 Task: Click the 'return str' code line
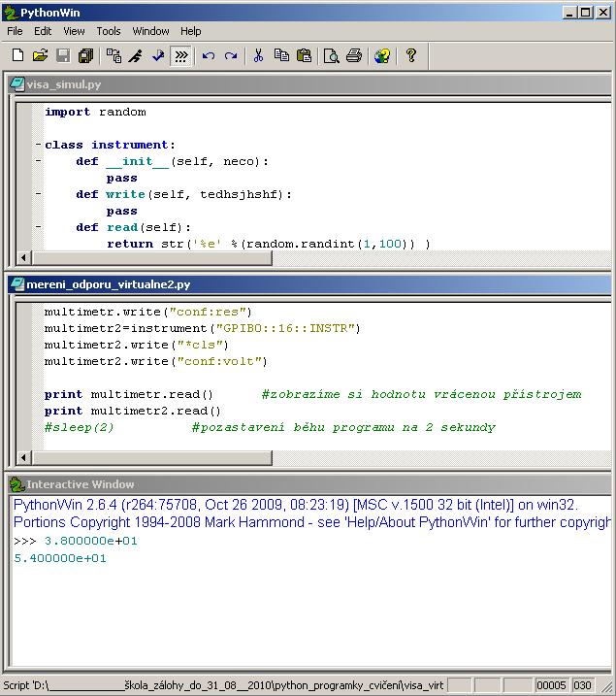pyautogui.click(x=269, y=244)
